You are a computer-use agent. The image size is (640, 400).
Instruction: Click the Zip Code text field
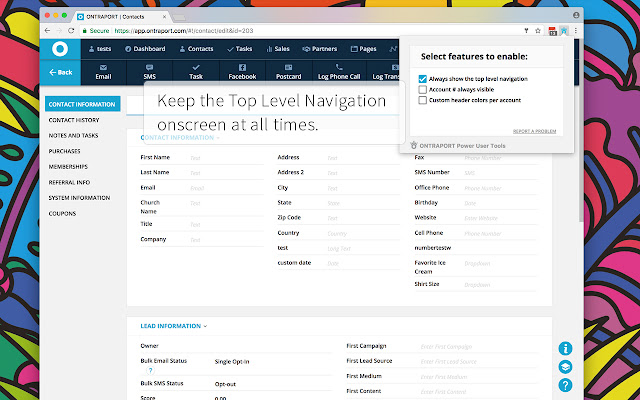pos(363,218)
